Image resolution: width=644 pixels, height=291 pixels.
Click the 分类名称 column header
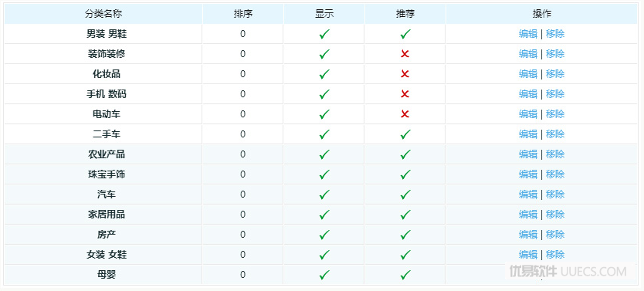(x=103, y=14)
